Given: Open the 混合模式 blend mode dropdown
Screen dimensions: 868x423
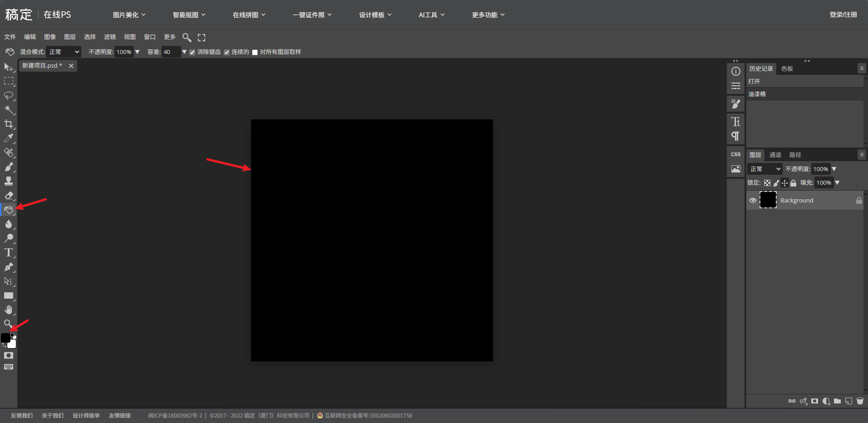Looking at the screenshot, I should click(x=64, y=52).
